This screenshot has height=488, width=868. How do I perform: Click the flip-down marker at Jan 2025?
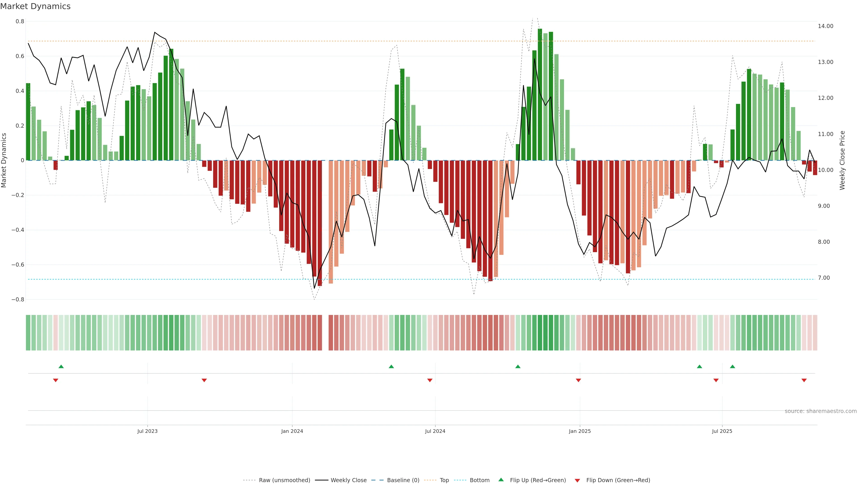(x=579, y=380)
